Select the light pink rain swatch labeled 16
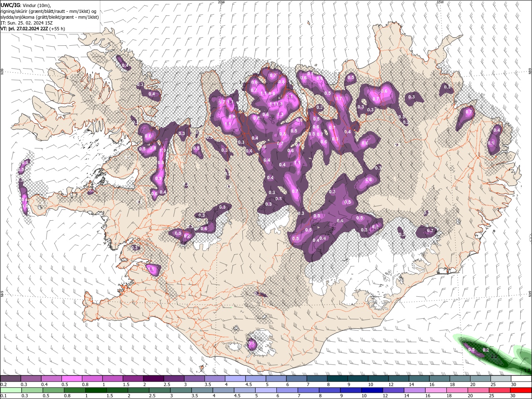 (436, 390)
